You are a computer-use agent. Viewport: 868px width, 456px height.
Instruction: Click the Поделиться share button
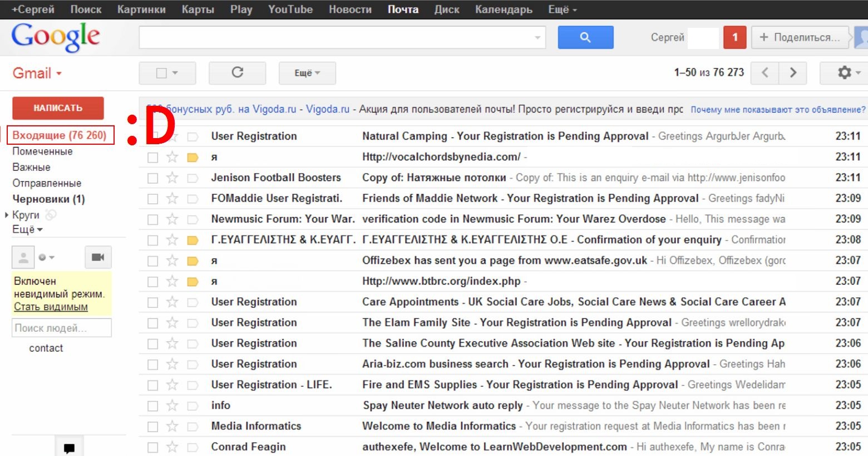pos(800,37)
